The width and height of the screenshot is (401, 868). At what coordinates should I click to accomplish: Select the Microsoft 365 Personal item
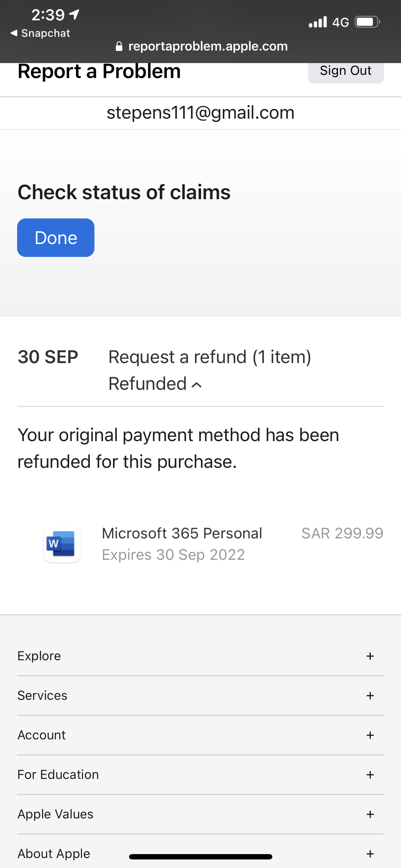tap(182, 533)
